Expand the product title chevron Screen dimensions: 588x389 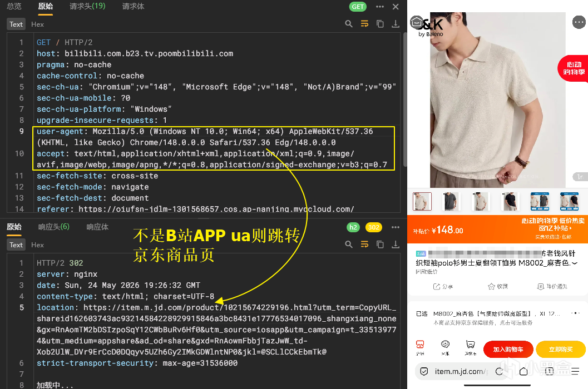pos(575,263)
